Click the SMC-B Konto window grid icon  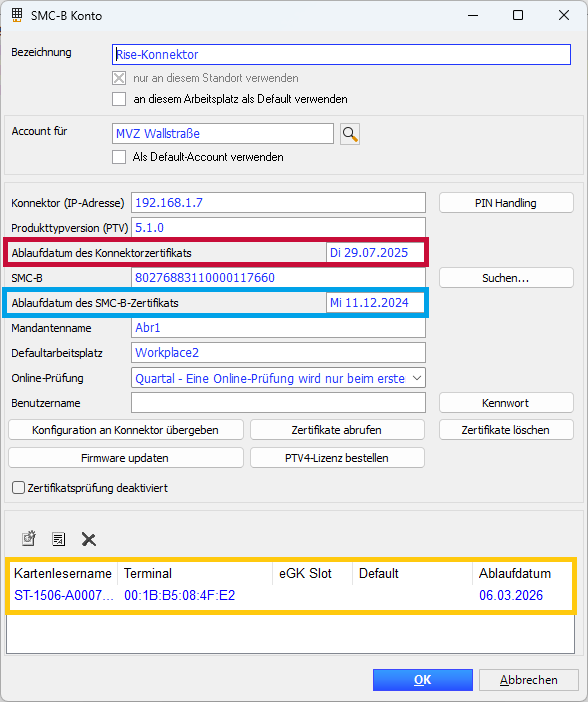click(x=17, y=15)
